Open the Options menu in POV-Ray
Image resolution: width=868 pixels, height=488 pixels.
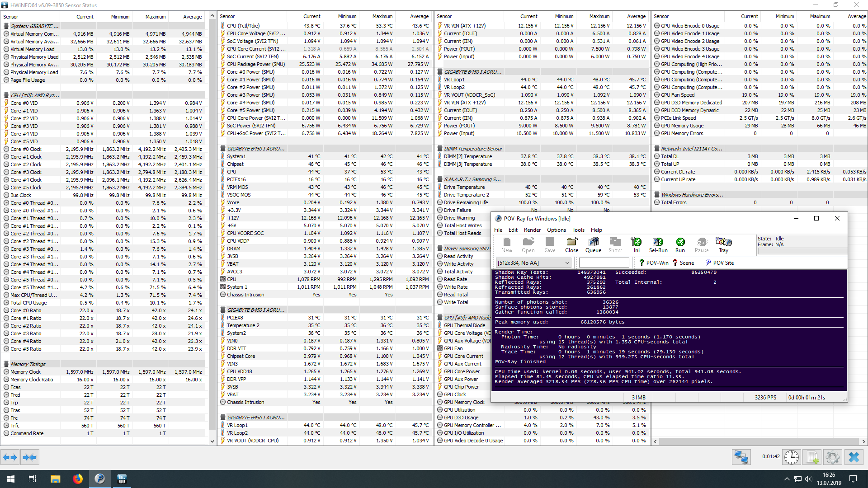coord(556,230)
